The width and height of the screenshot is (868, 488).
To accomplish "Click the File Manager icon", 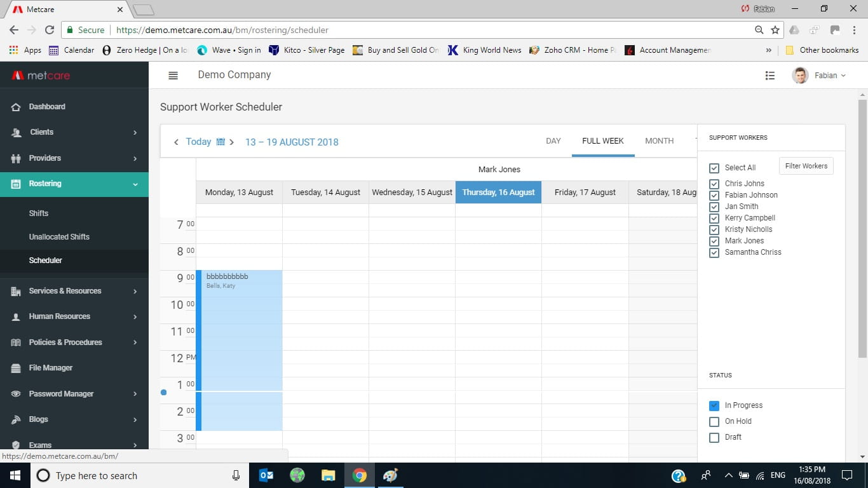I will (x=16, y=368).
